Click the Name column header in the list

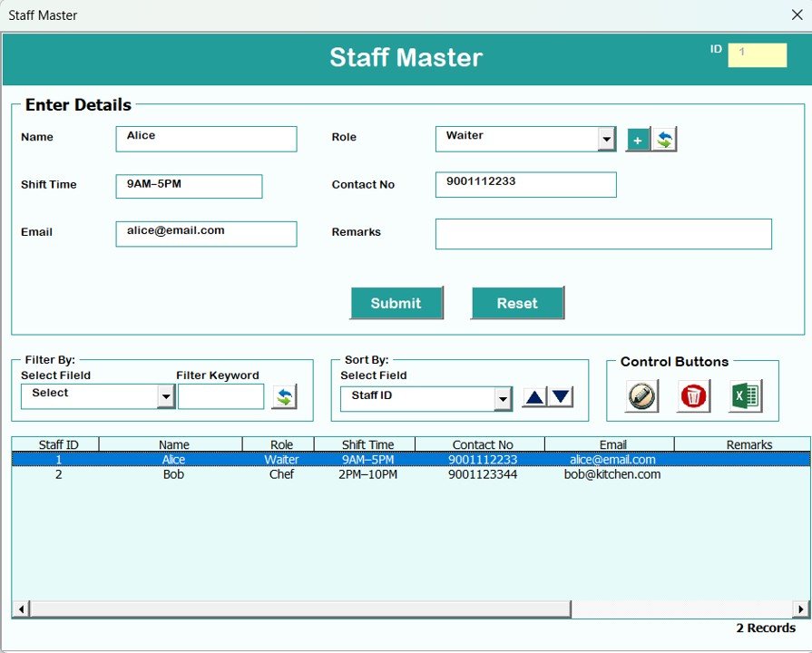171,444
